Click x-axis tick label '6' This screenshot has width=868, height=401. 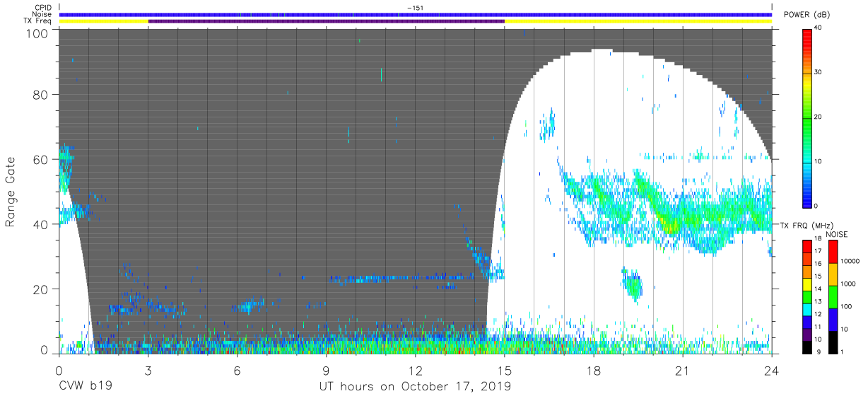237,371
